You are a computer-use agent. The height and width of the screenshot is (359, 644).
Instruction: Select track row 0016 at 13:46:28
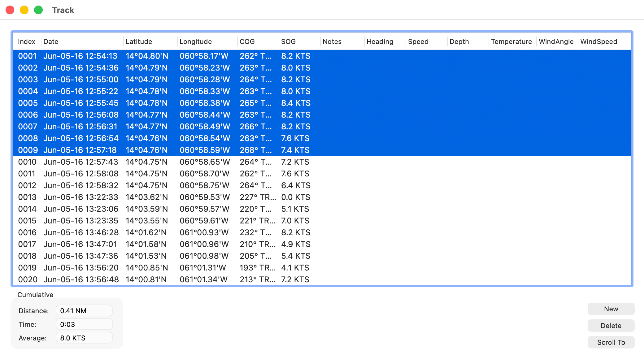tap(322, 232)
